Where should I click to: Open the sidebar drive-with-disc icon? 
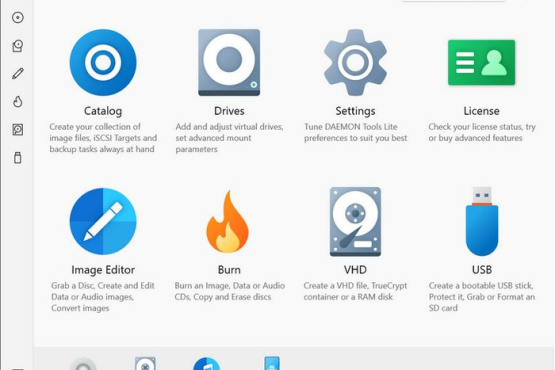pos(18,46)
